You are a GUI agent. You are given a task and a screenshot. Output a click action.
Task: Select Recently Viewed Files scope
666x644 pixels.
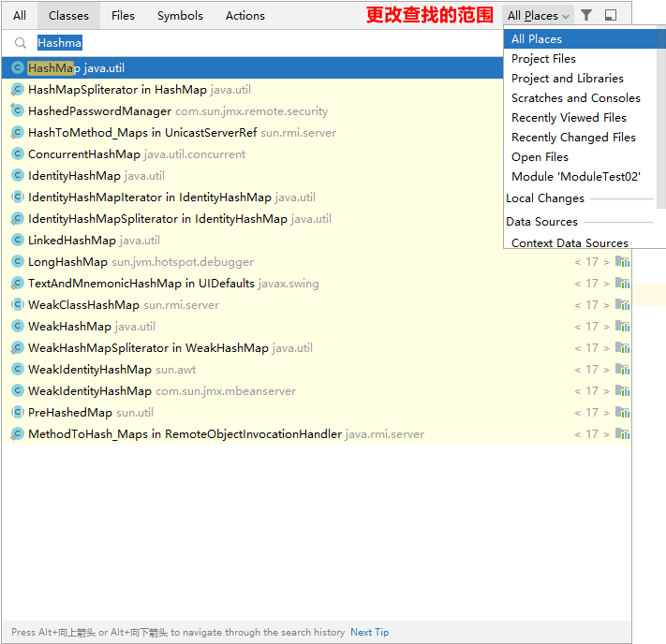click(x=580, y=118)
